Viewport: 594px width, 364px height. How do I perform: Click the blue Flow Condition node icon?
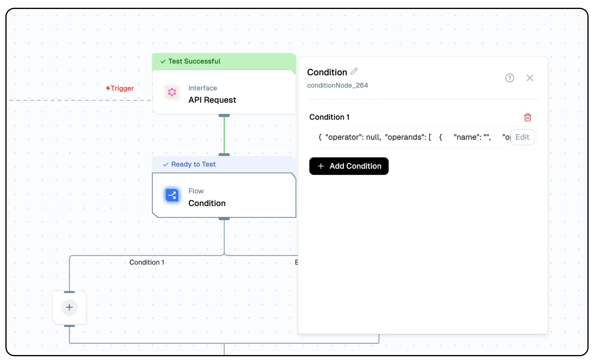[172, 195]
